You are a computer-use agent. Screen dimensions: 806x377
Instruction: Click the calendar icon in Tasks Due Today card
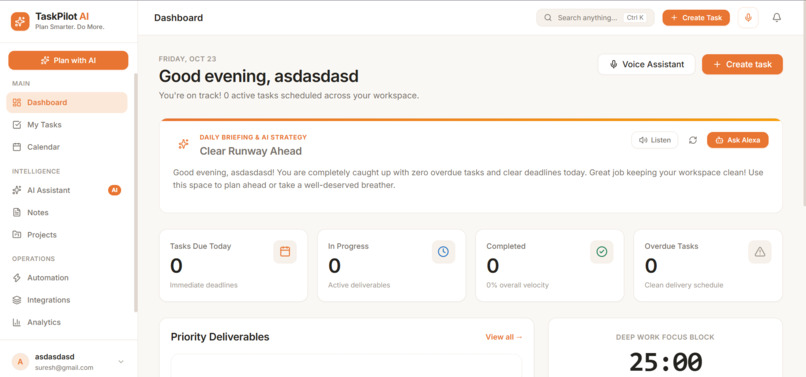285,252
